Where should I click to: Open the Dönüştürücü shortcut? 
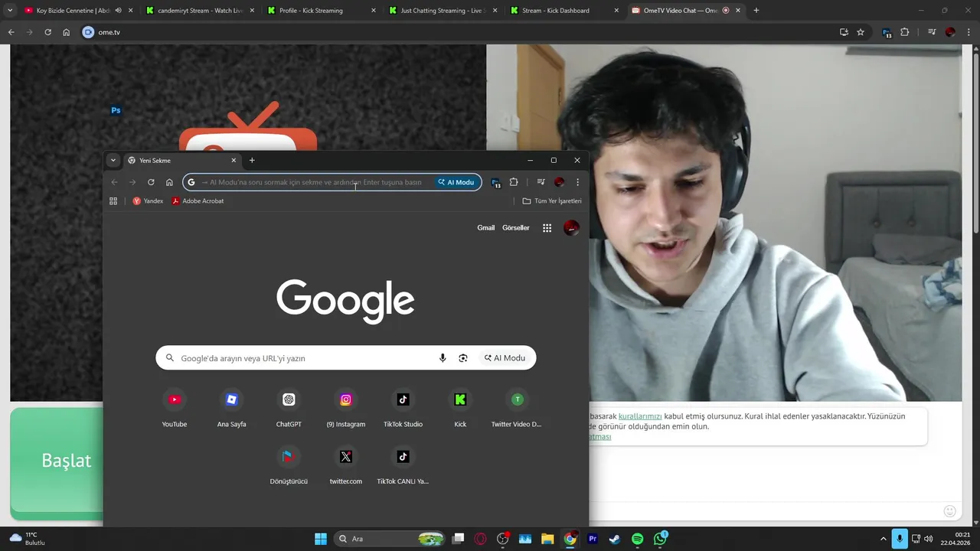(289, 465)
